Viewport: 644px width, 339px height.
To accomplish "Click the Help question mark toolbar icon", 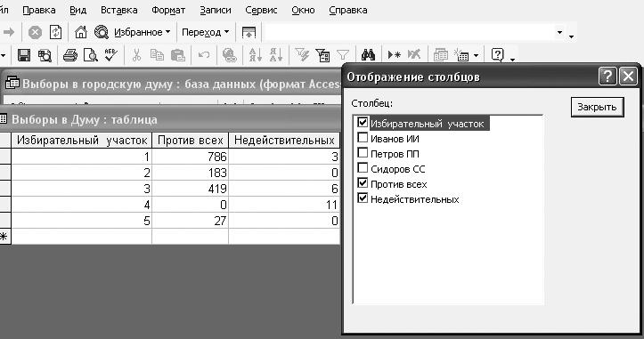I will tap(497, 55).
